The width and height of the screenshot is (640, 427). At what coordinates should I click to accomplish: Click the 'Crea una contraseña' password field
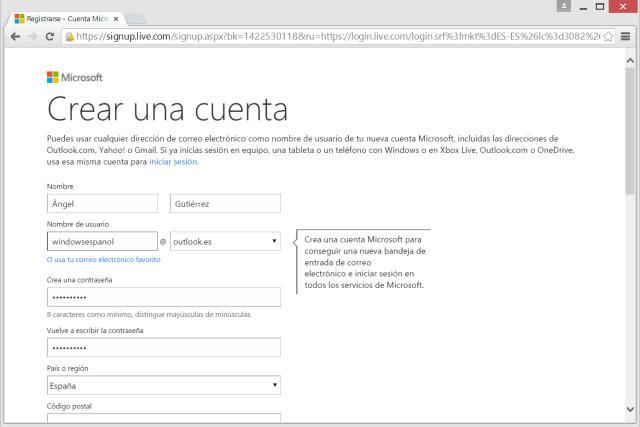click(x=164, y=297)
